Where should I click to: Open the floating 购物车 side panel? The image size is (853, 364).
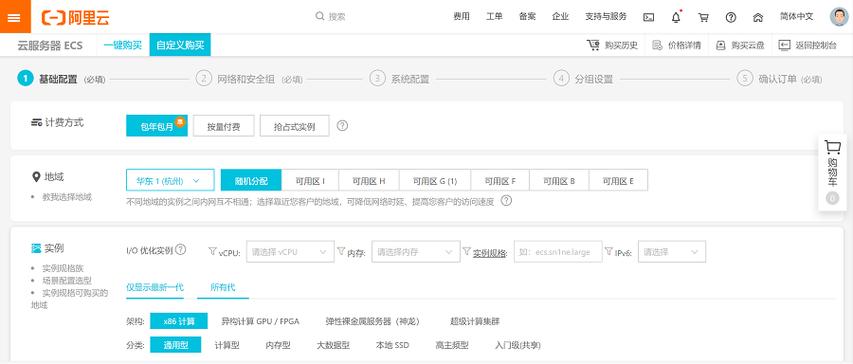point(832,172)
